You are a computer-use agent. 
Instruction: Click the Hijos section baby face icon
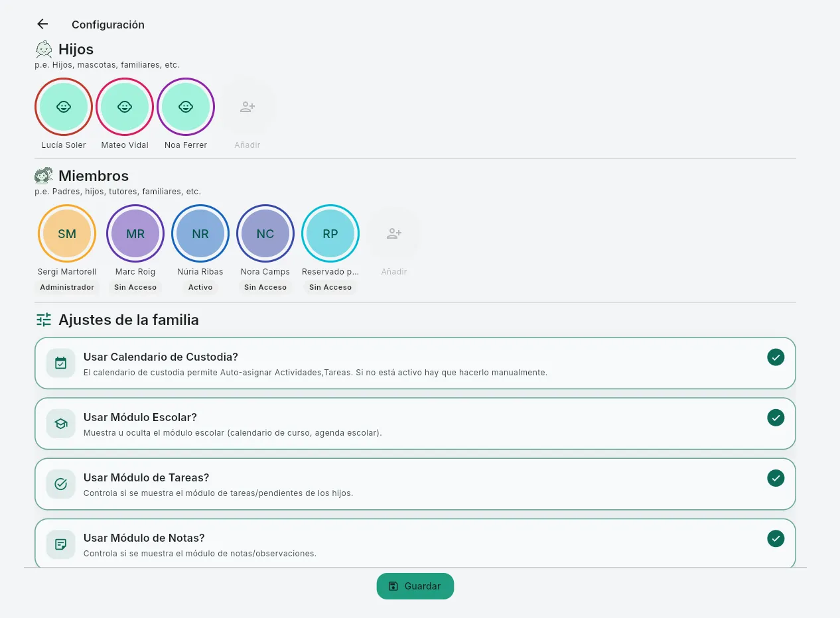pyautogui.click(x=44, y=49)
